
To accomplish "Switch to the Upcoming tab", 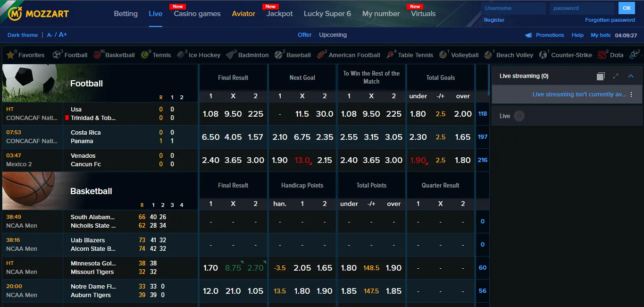I will coord(333,35).
